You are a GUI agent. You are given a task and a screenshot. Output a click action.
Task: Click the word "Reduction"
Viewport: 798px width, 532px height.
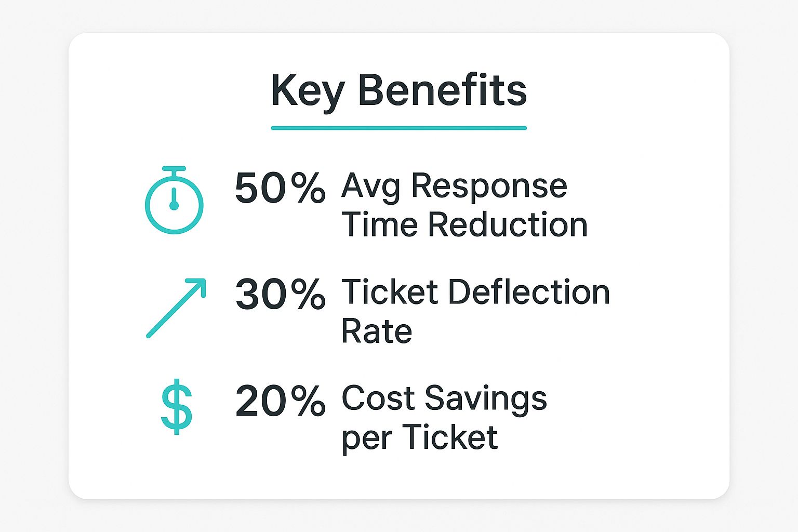coord(508,224)
